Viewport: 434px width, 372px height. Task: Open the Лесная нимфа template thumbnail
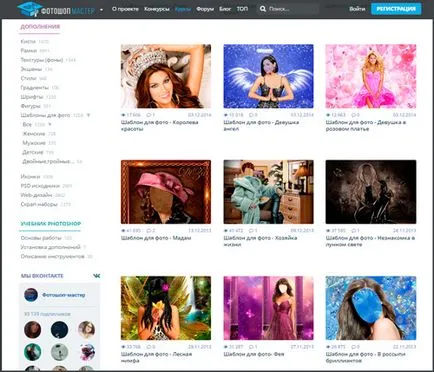point(166,308)
